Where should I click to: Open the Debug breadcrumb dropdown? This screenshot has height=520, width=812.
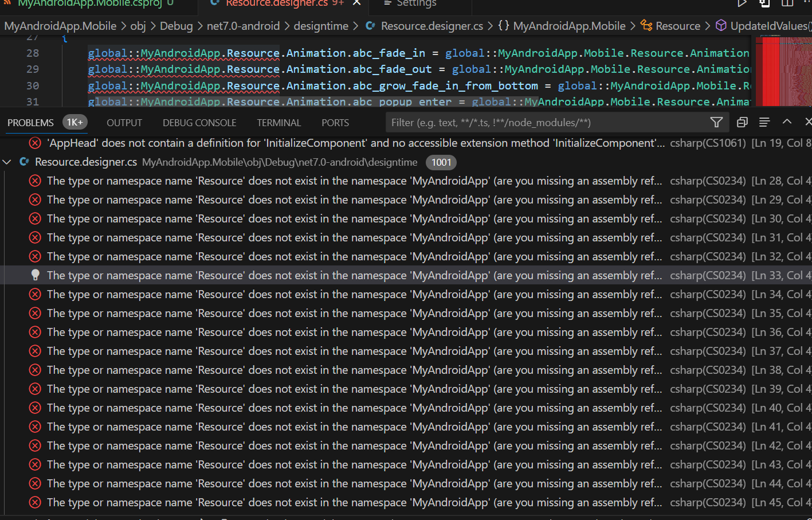(x=176, y=25)
